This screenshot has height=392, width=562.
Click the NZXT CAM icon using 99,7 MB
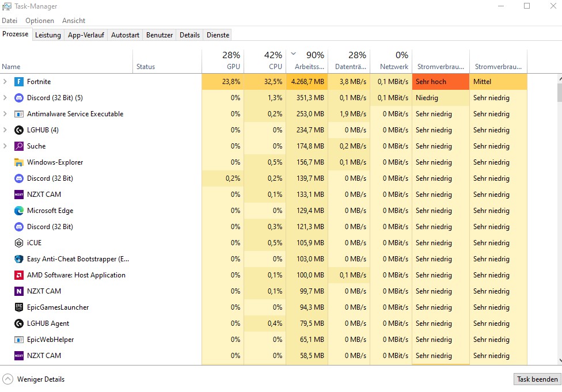[18, 291]
